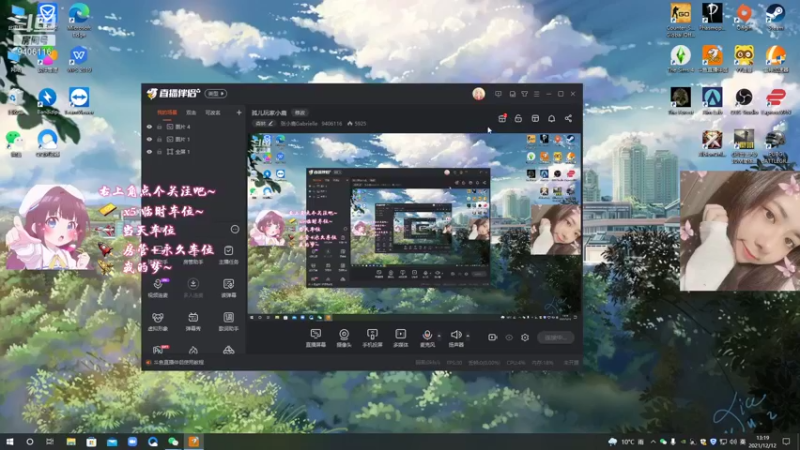Share the live room with share icon

(x=568, y=118)
